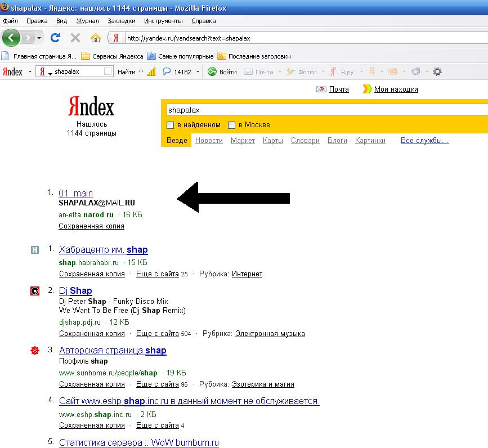The width and height of the screenshot is (488, 448).
Task: Click the orange card icon on Yandex toolbar
Action: 393,72
